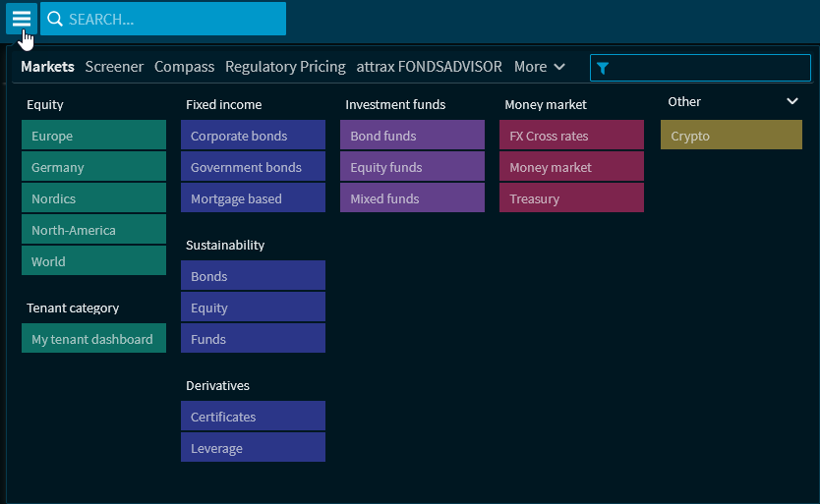The width and height of the screenshot is (820, 504).
Task: Collapse the Other category chevron
Action: 792,101
